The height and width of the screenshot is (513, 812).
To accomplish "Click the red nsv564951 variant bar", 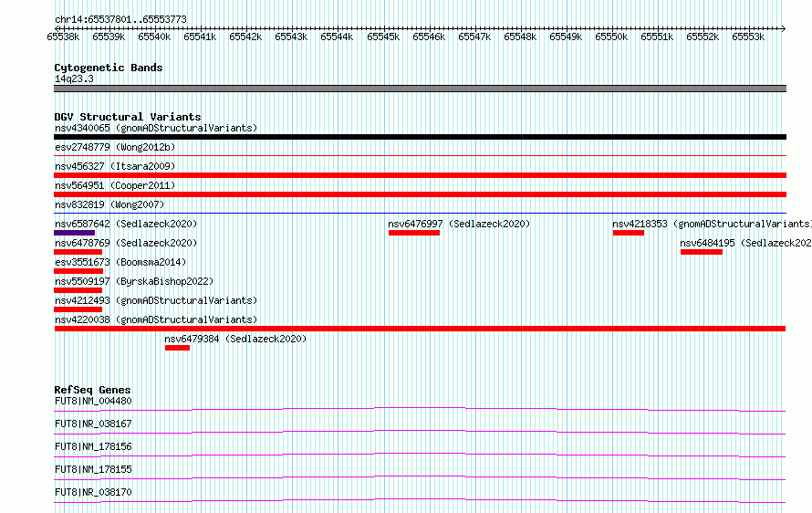I will coord(420,194).
